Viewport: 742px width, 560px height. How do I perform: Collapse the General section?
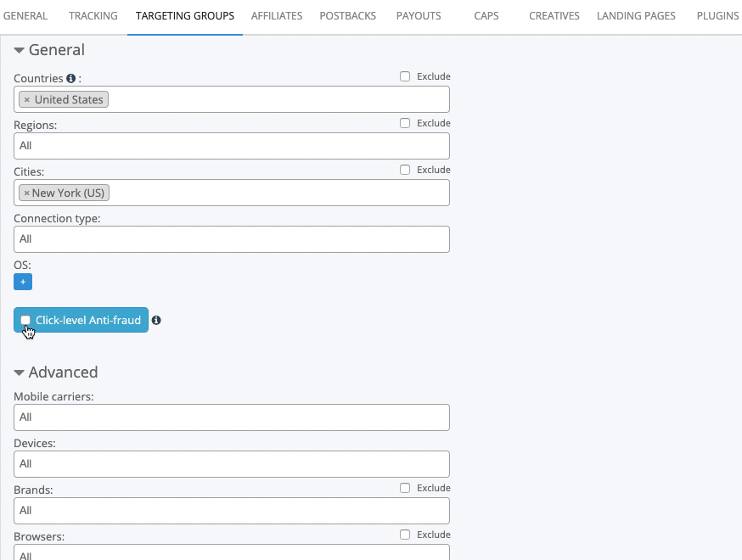point(19,50)
